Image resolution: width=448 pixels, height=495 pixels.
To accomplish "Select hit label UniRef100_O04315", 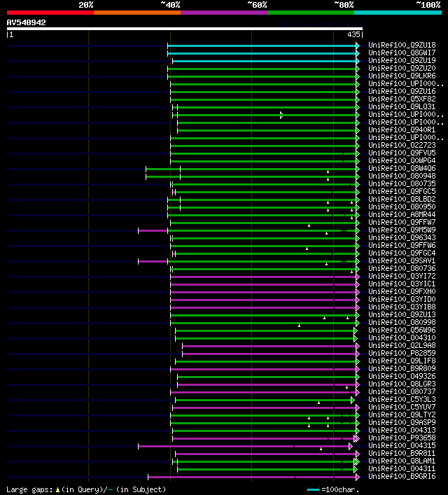I will pos(402,445).
